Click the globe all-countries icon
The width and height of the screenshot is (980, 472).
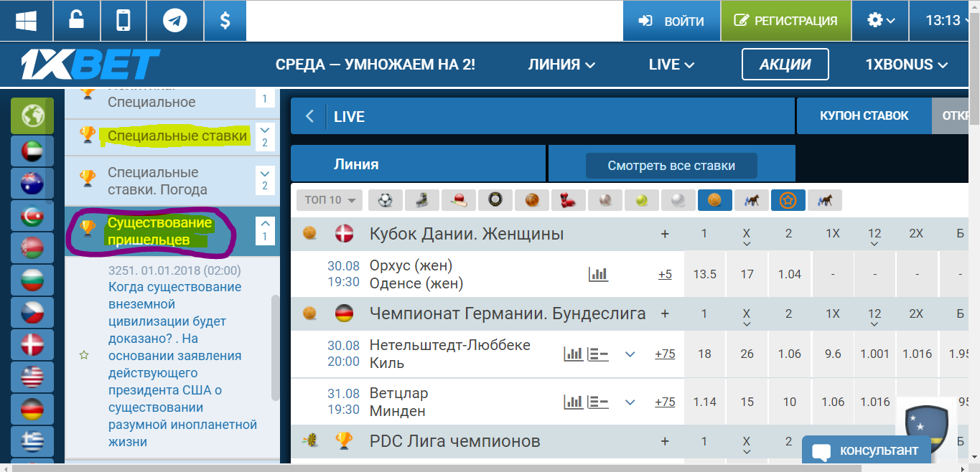(32, 115)
